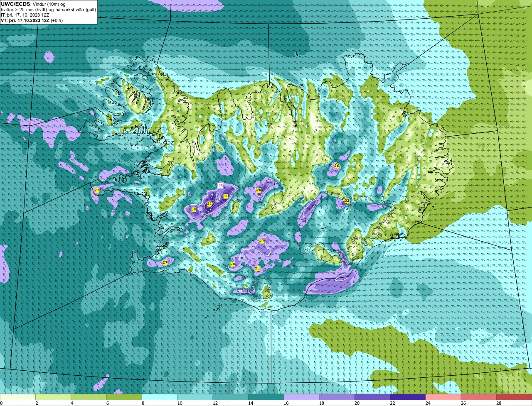Click the initial time line 'IT: þri. 17. 10. 2023 12Z'
Image resolution: width=532 pixels, height=406 pixels.
[25, 15]
